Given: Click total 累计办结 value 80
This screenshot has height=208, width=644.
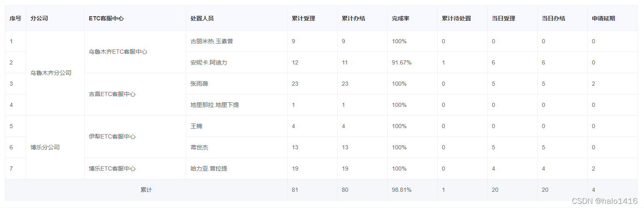Looking at the screenshot, I should point(345,190).
